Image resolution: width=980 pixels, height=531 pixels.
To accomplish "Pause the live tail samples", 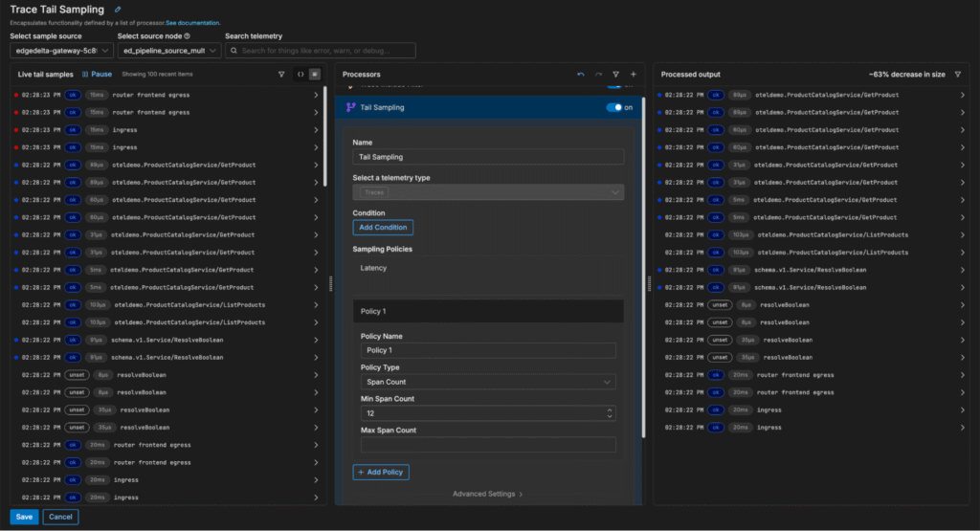I will pyautogui.click(x=97, y=74).
